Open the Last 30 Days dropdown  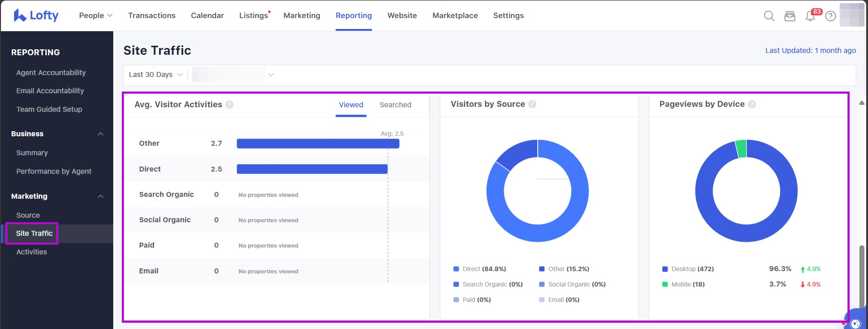[155, 75]
